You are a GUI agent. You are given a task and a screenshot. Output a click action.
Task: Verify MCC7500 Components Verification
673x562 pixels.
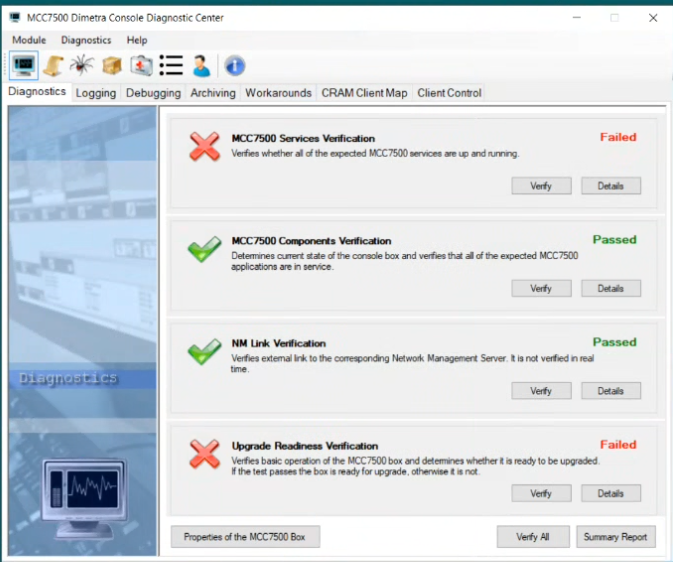(x=541, y=289)
